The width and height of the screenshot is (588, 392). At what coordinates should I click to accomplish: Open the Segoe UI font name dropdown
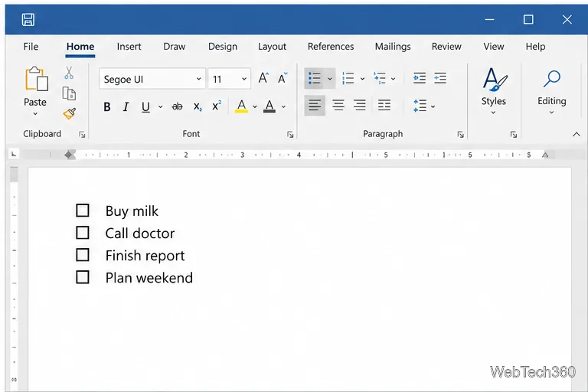199,79
